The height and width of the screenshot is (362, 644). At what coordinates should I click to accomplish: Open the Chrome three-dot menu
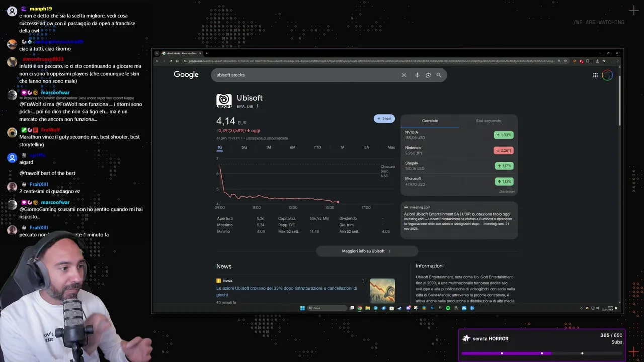[617, 61]
